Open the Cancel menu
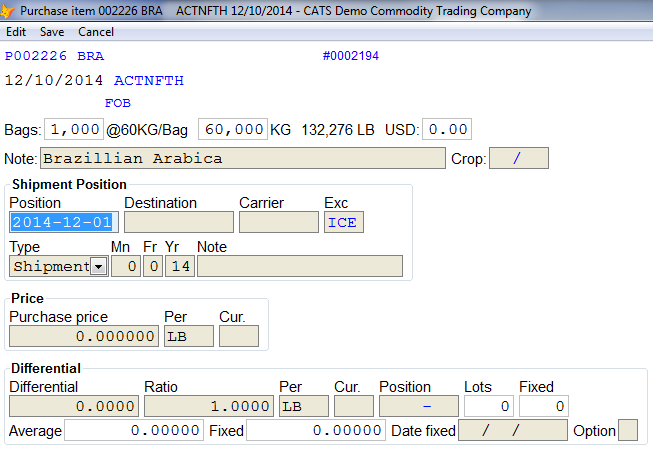 point(96,32)
